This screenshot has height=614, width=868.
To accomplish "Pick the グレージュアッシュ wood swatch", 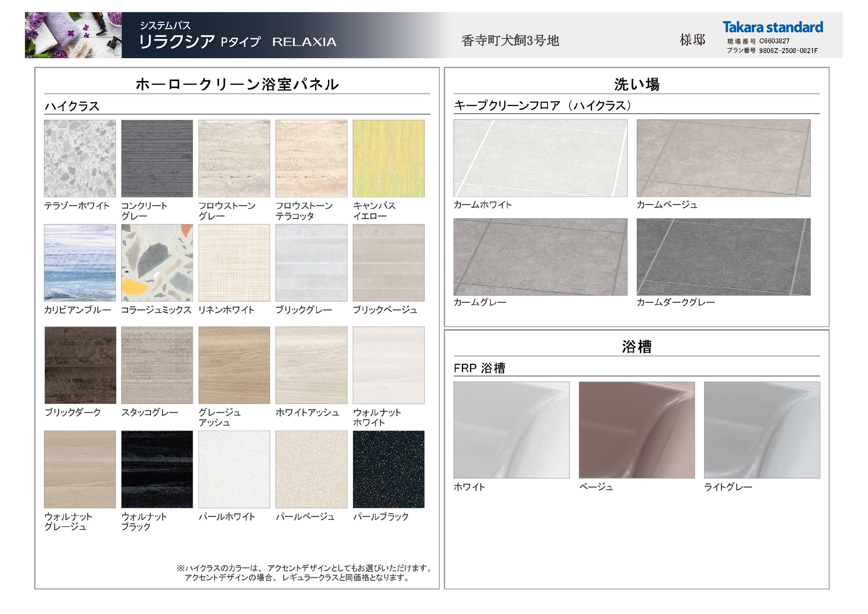I will coord(234,365).
